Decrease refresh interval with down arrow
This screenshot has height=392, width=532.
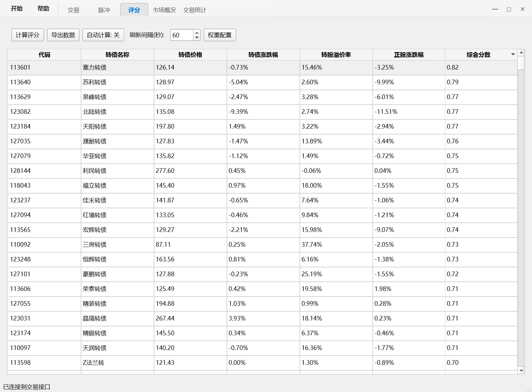coord(197,38)
